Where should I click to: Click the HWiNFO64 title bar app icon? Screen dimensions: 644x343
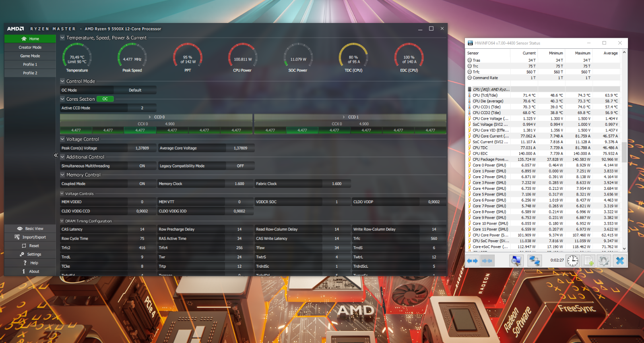click(x=470, y=43)
